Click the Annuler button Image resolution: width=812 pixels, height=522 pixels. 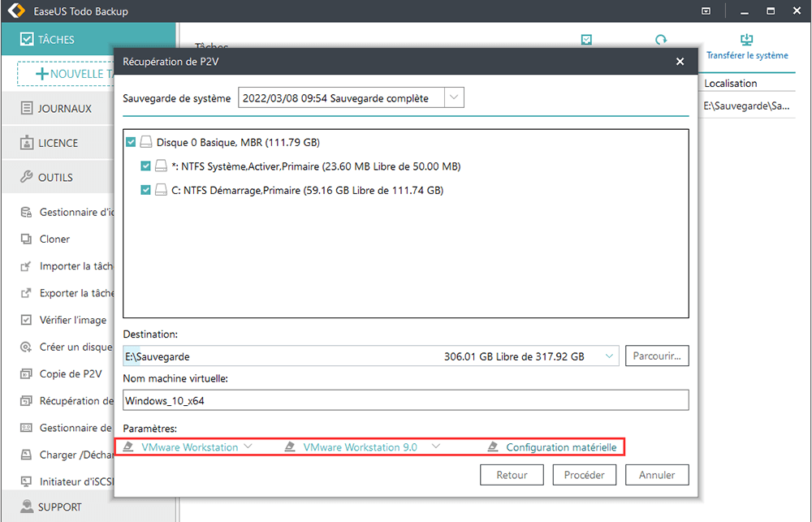(x=657, y=475)
